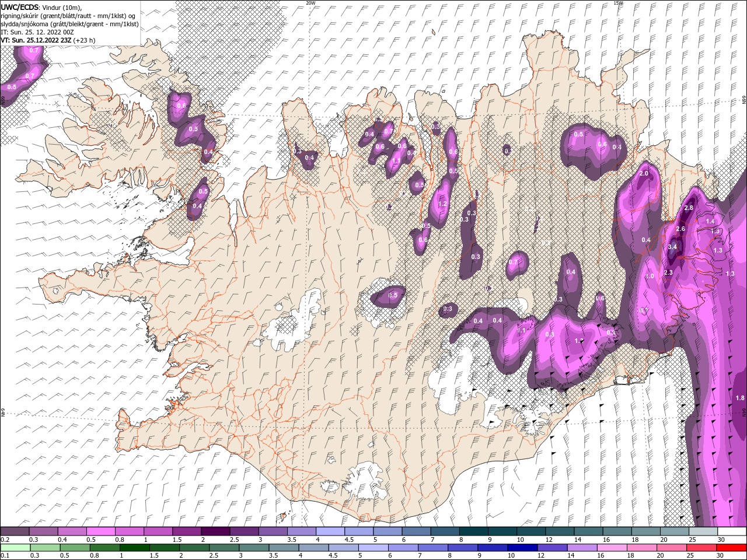Click the upper legend swatch between 8 and 9

click(x=473, y=531)
